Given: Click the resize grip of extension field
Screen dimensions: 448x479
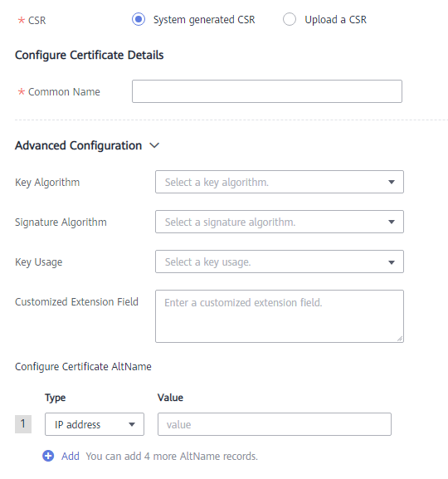Looking at the screenshot, I should point(400,339).
